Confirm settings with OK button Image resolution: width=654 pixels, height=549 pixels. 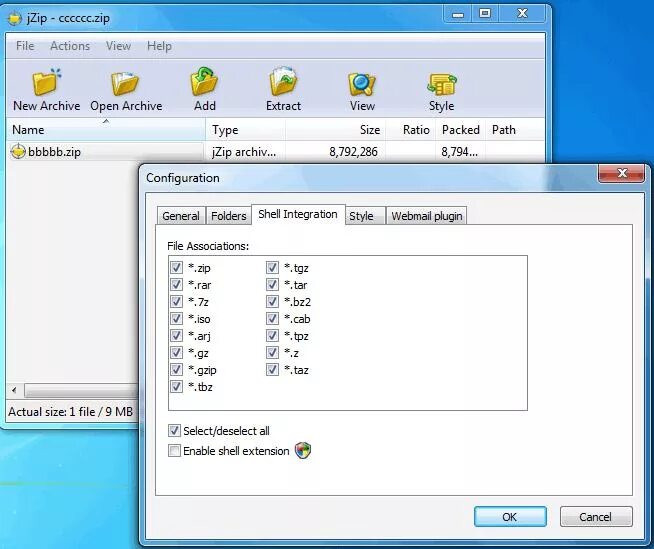pyautogui.click(x=510, y=517)
